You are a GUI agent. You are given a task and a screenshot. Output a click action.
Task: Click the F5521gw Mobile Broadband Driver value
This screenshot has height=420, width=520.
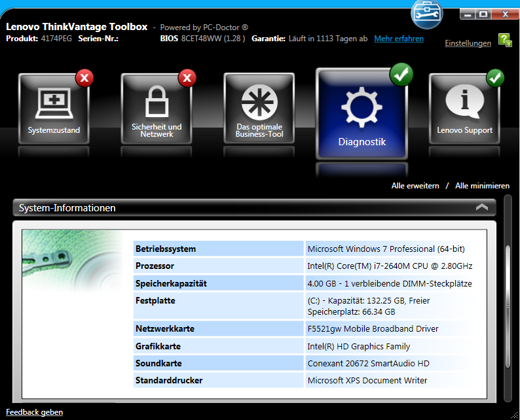373,328
